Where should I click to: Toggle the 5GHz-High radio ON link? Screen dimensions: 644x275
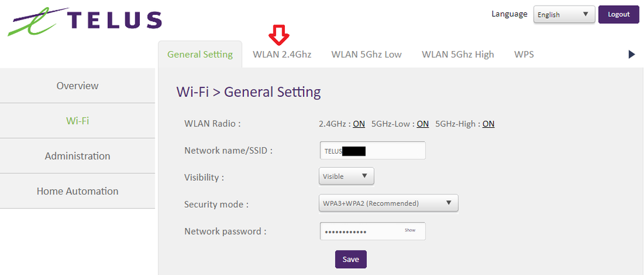(x=489, y=124)
